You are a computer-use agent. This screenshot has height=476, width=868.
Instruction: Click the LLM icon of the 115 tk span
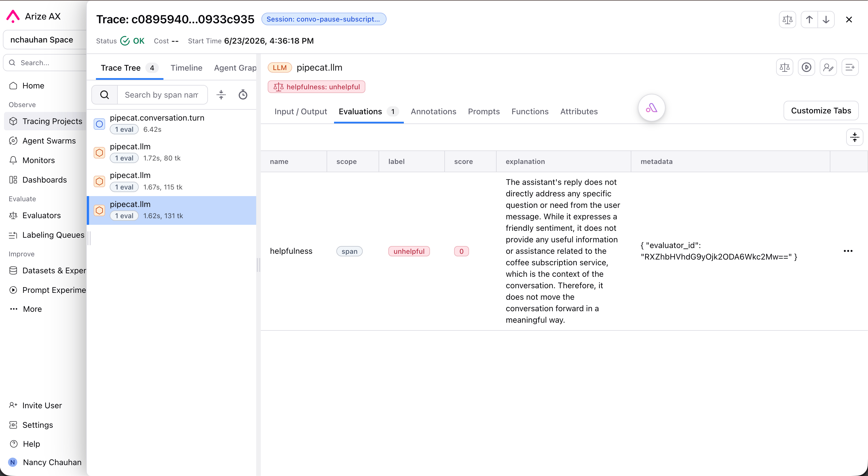point(99,181)
